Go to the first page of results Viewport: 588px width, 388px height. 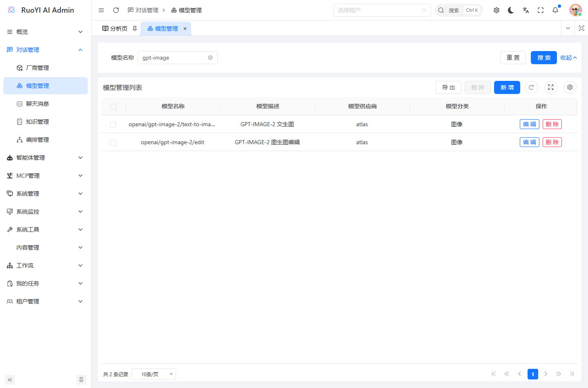[494, 374]
